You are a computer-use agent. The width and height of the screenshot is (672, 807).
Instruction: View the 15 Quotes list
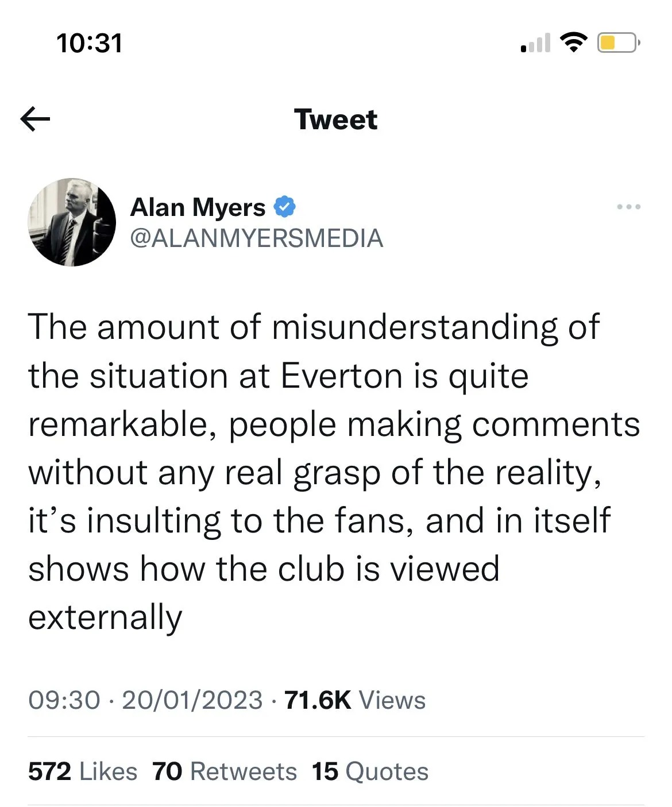pyautogui.click(x=370, y=771)
